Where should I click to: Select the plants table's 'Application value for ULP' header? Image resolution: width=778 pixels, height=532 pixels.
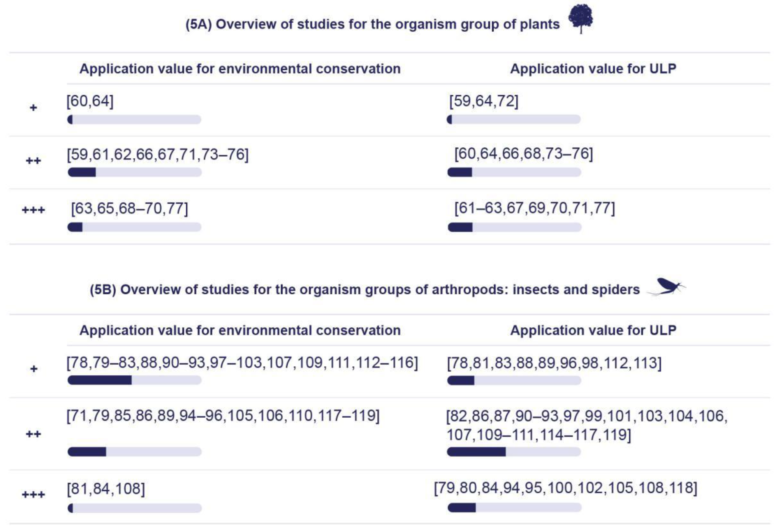[593, 69]
